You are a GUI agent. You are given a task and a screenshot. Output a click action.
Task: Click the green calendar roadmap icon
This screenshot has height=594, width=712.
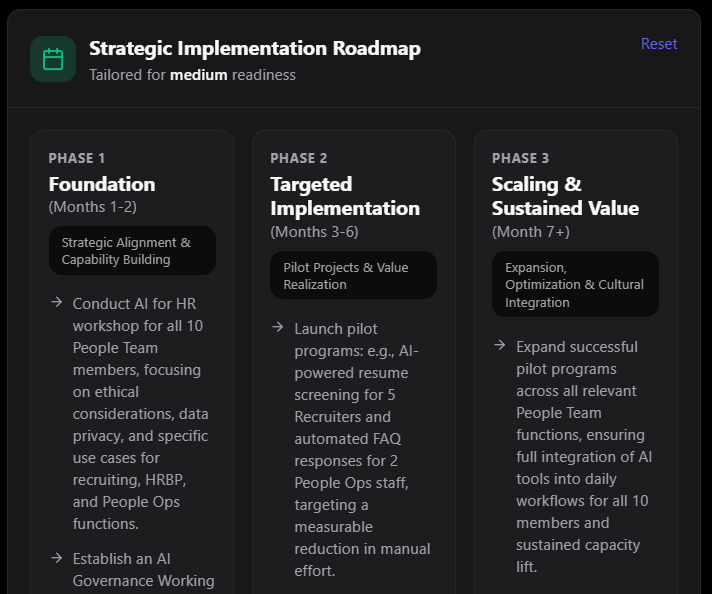[53, 59]
